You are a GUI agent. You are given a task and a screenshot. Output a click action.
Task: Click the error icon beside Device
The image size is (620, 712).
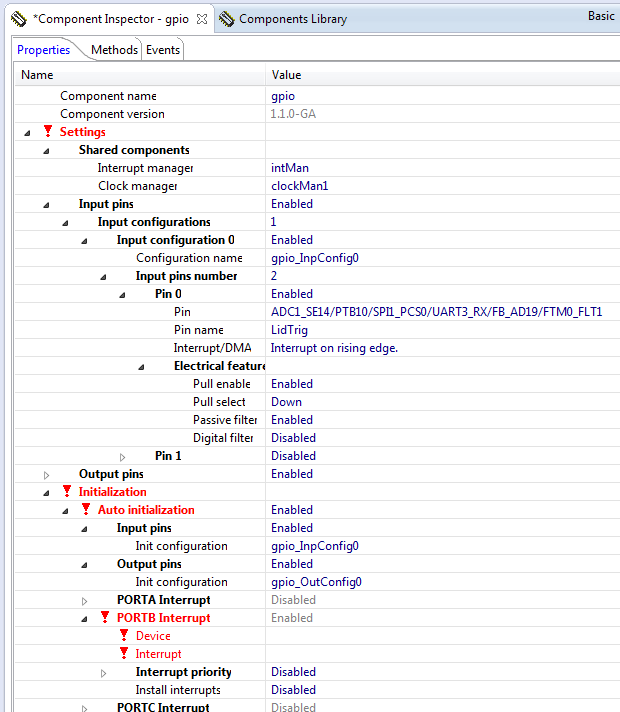click(124, 636)
